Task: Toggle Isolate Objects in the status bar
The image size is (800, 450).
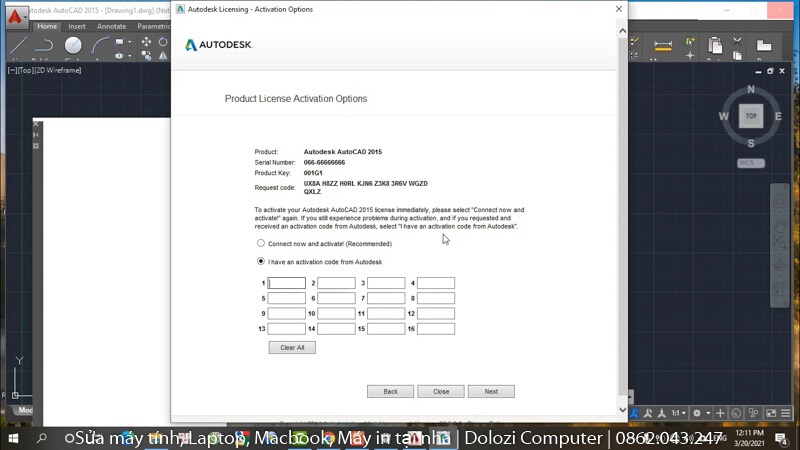Action: click(754, 413)
